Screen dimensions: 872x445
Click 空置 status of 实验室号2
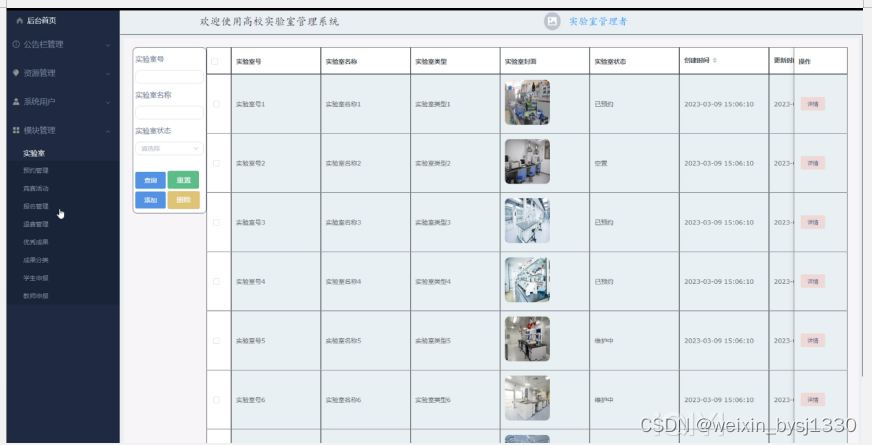pos(601,164)
